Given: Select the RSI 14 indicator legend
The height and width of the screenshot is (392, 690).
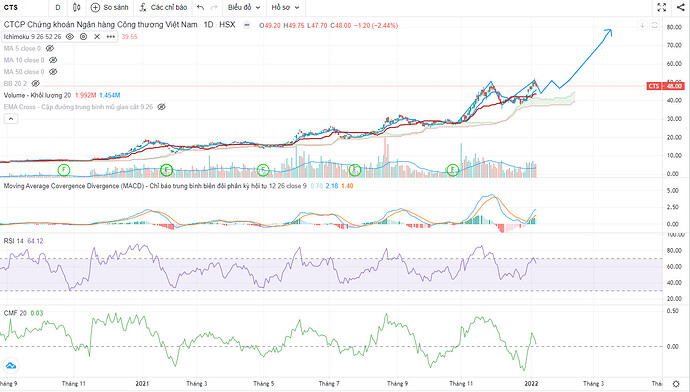Looking at the screenshot, I should point(14,241).
